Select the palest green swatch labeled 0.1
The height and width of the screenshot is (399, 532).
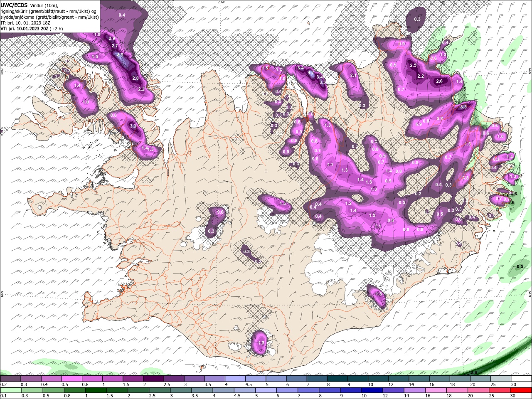(11, 390)
